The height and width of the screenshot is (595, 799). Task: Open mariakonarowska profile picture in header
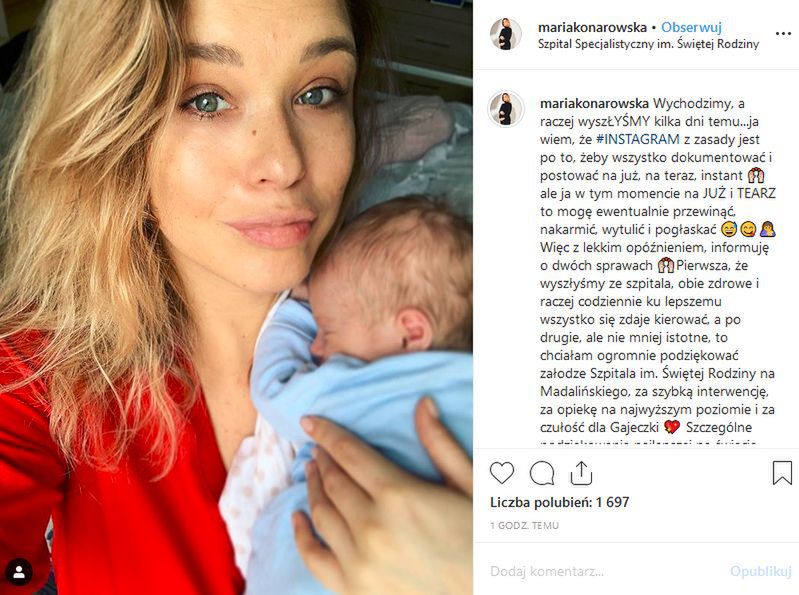point(506,34)
